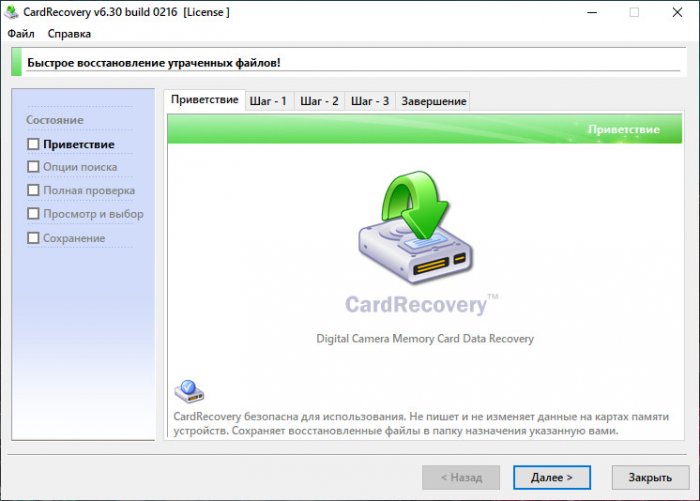Viewport: 700px width, 501px height.
Task: Click the small drive checkmark safety icon
Action: click(189, 391)
